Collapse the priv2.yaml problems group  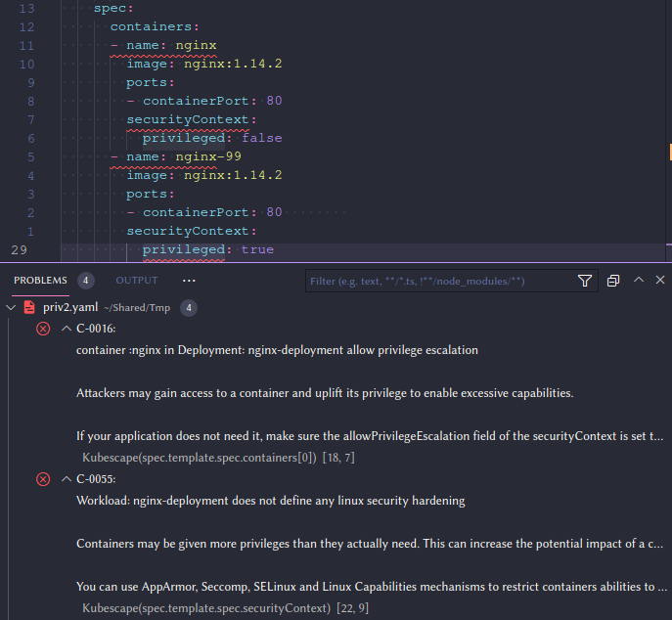[11, 308]
